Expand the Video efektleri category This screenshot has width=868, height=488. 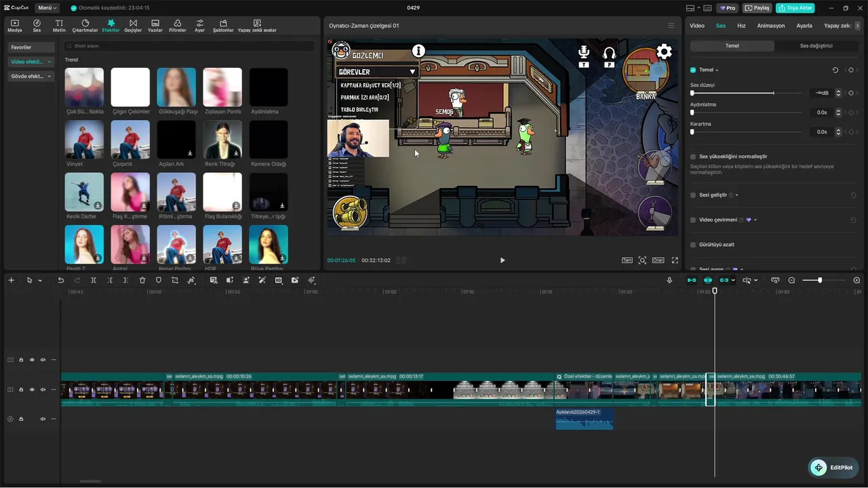tap(31, 62)
